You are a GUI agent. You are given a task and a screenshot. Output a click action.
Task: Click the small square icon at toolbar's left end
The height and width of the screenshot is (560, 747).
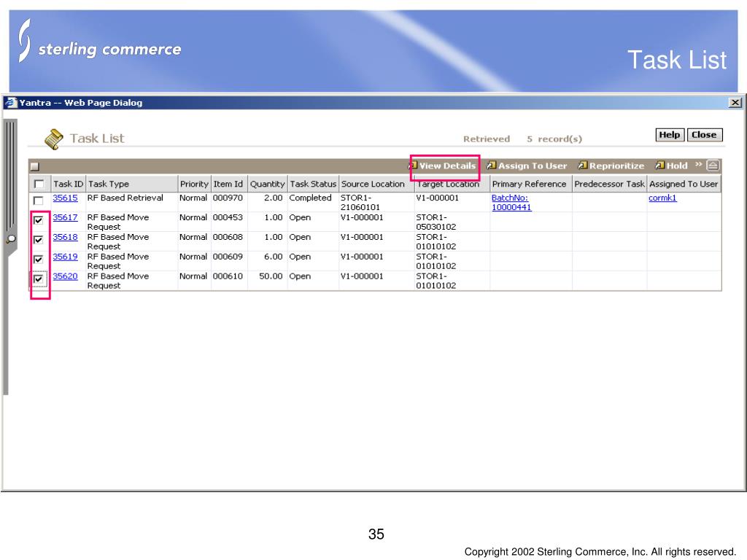34,166
